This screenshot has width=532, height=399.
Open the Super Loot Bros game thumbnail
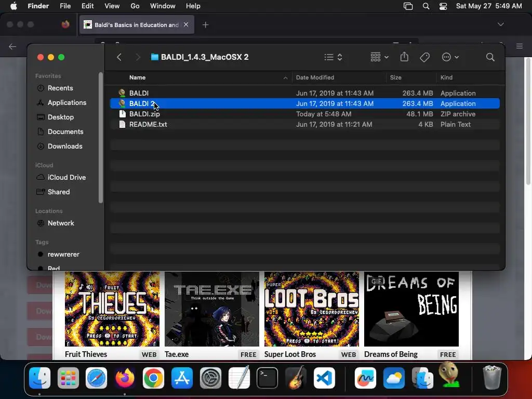(x=312, y=309)
